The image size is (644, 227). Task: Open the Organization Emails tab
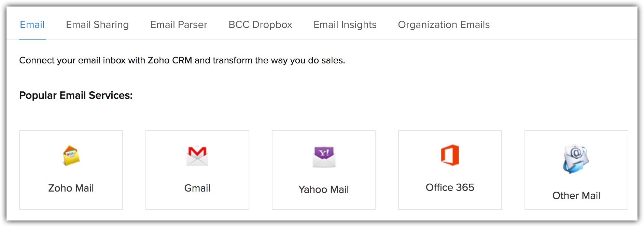[x=444, y=25]
